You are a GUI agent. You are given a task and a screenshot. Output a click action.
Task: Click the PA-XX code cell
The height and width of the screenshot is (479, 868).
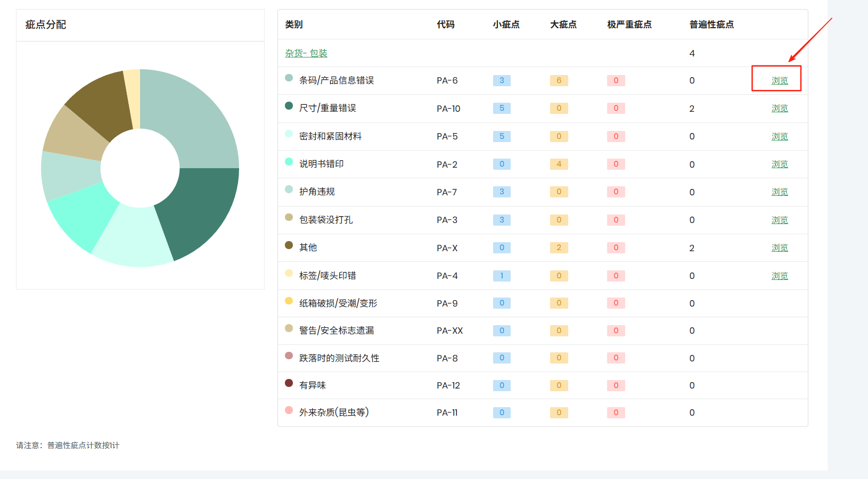tap(450, 331)
